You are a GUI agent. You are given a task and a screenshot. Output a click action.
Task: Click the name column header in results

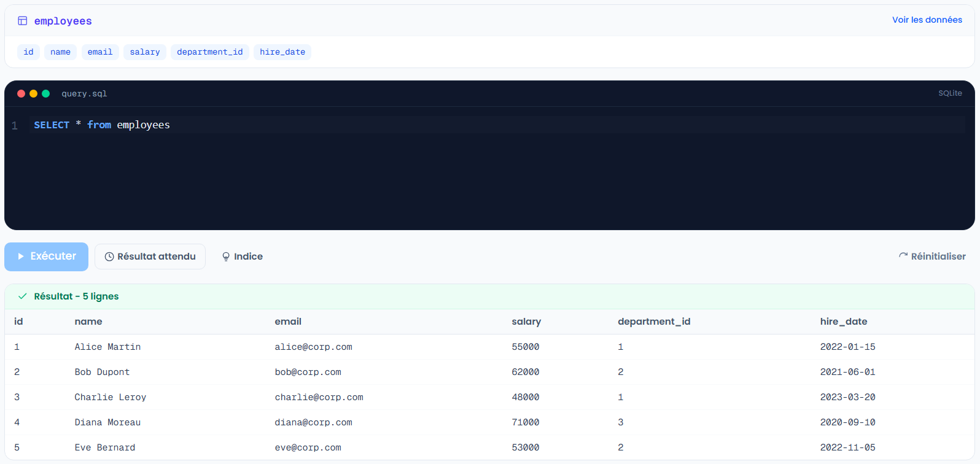point(88,322)
